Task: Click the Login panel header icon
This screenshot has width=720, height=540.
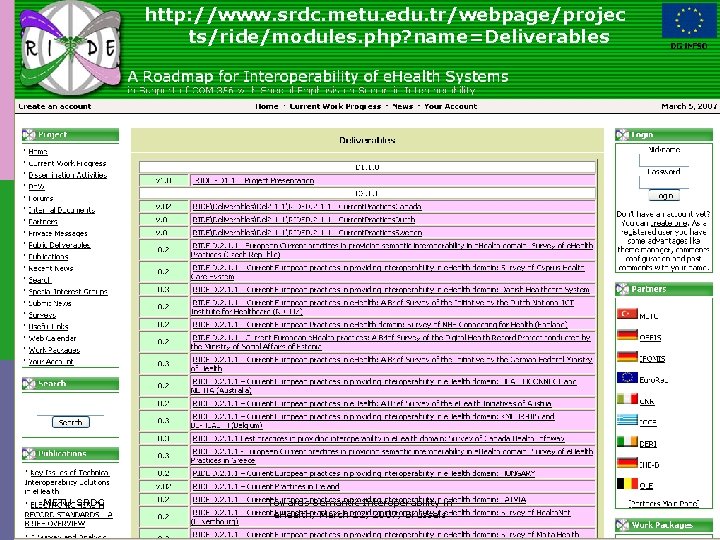Action: tap(622, 135)
